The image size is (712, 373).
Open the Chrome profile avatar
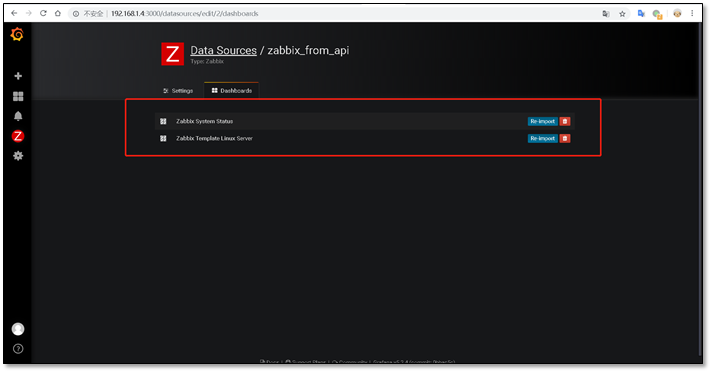tap(677, 14)
